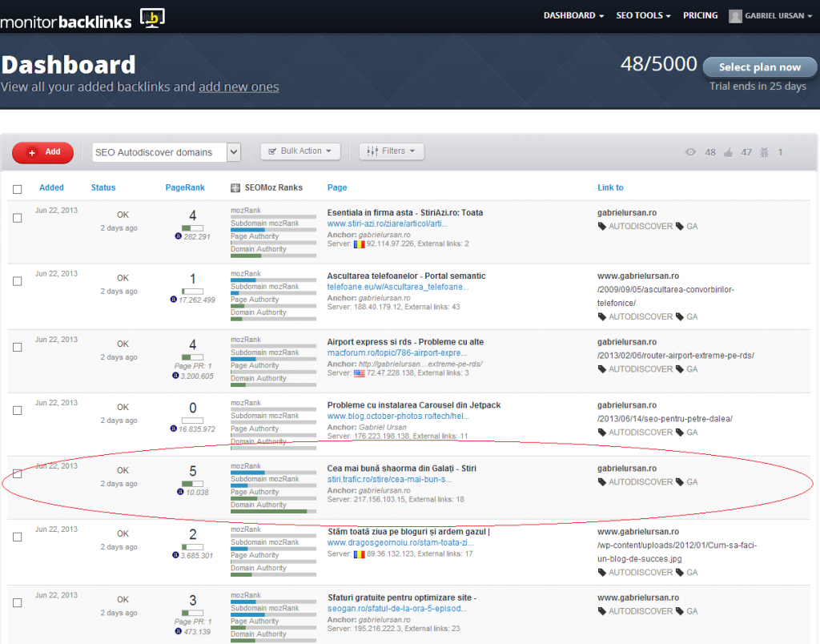Check the telefoane.eu backlink row checkbox

(x=18, y=281)
